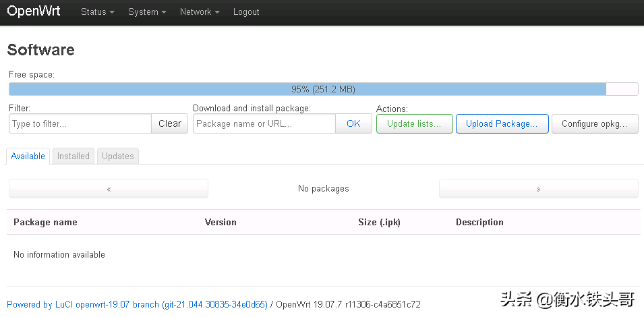The width and height of the screenshot is (644, 317).
Task: Open the LuCI openwrt-19.07 branch link
Action: [137, 304]
